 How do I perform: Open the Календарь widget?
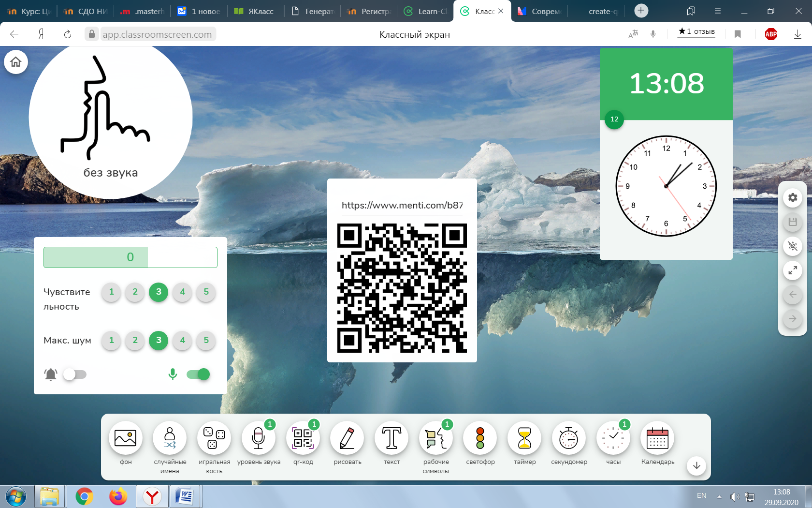coord(657,438)
